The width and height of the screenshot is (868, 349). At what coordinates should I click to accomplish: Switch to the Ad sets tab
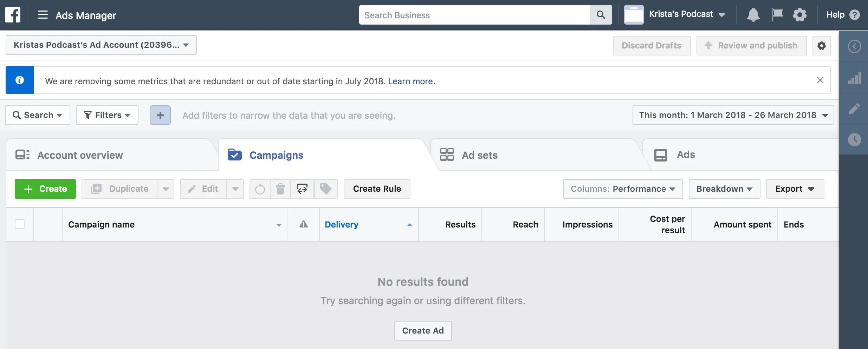[480, 155]
